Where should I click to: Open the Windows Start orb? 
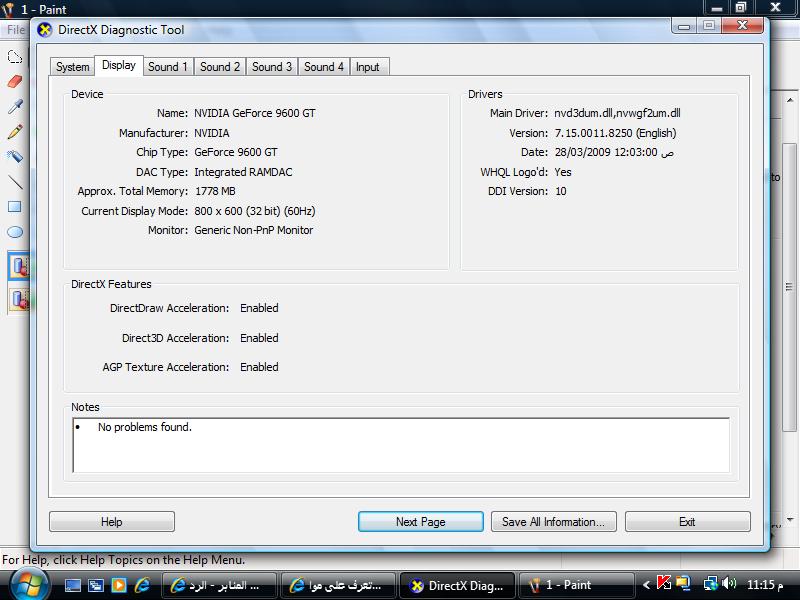click(x=29, y=585)
